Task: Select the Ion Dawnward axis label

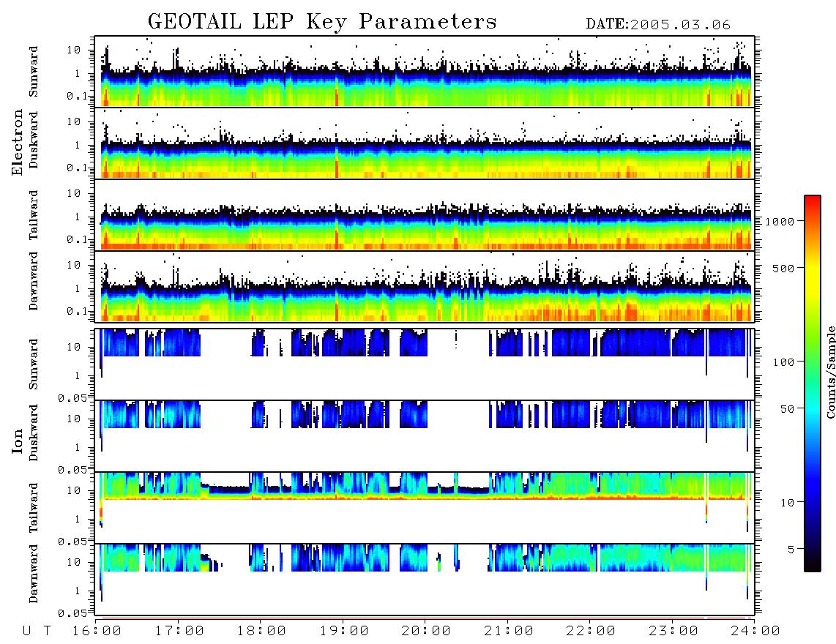Action: point(34,574)
